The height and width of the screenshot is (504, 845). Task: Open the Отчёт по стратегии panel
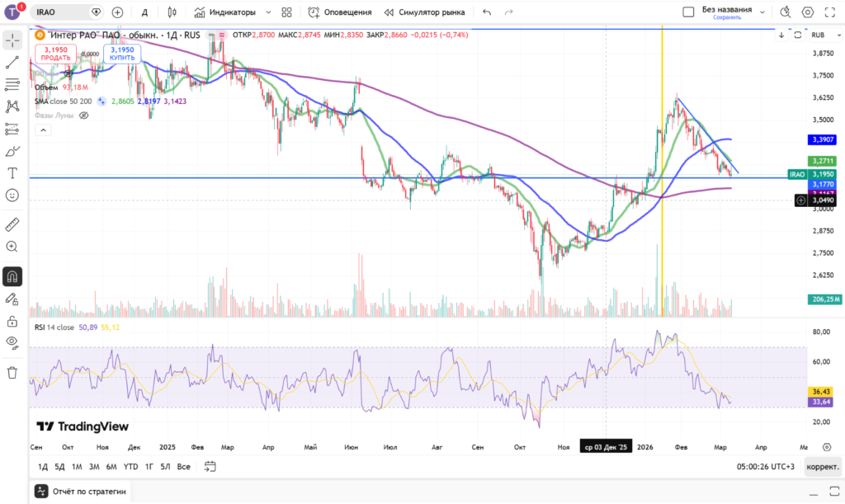click(x=81, y=491)
